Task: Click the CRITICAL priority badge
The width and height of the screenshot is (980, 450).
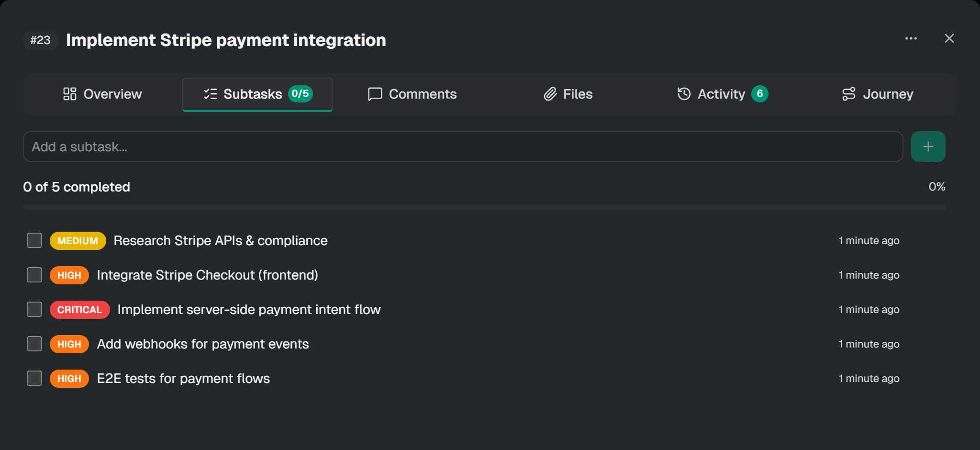Action: pos(79,310)
